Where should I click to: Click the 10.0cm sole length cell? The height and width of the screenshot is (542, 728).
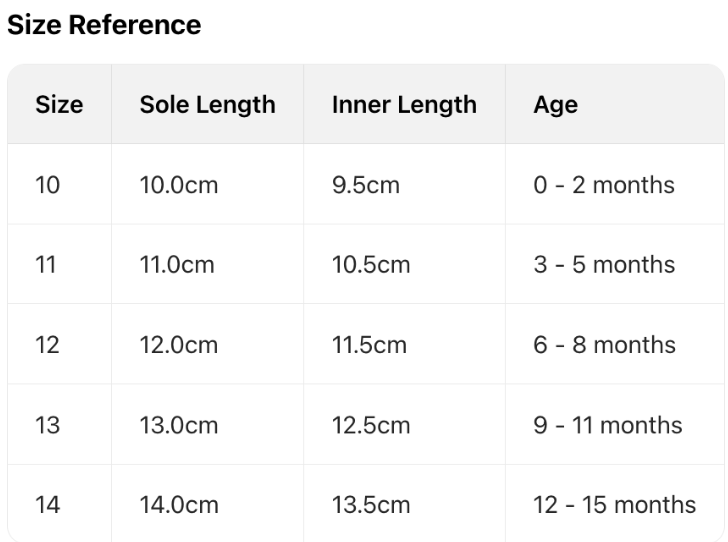[x=179, y=185]
